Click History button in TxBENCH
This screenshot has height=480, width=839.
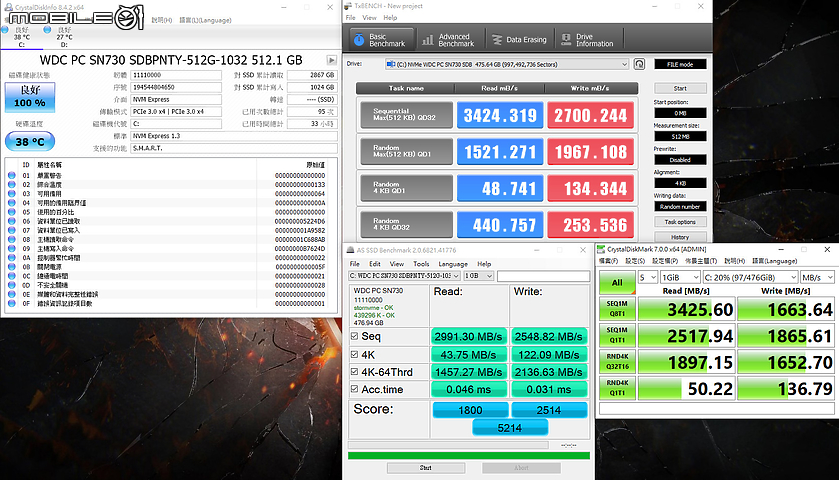point(680,237)
